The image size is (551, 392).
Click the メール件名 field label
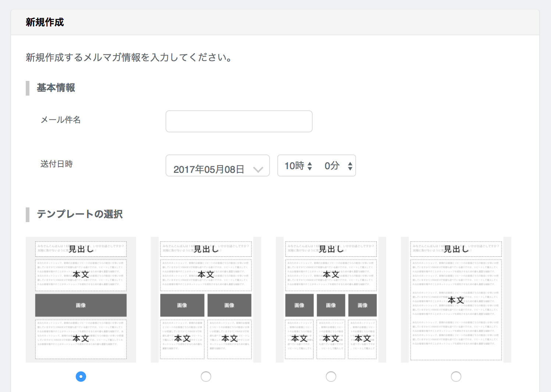pos(61,120)
